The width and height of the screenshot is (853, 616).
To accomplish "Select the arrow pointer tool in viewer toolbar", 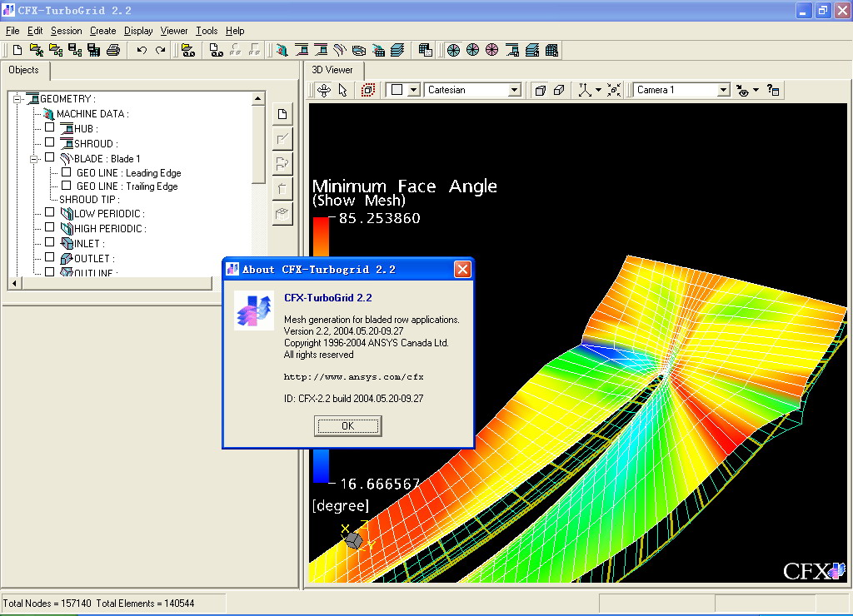I will click(342, 90).
